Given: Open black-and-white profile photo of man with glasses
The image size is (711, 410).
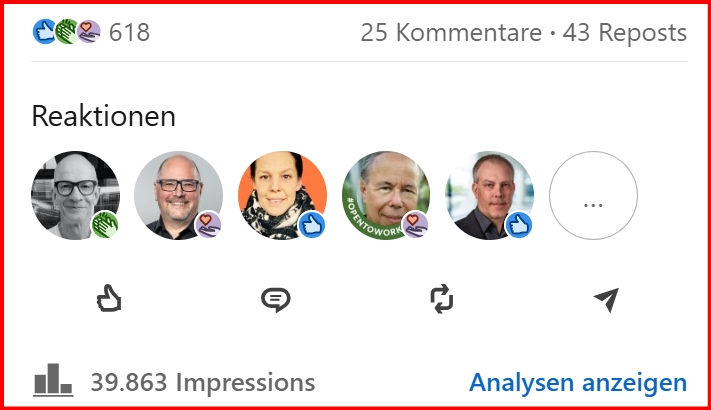Looking at the screenshot, I should [x=75, y=195].
